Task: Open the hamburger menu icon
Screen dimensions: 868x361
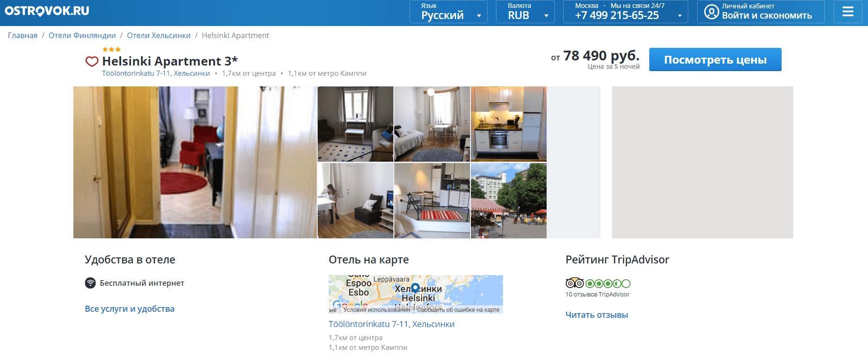Action: click(848, 12)
